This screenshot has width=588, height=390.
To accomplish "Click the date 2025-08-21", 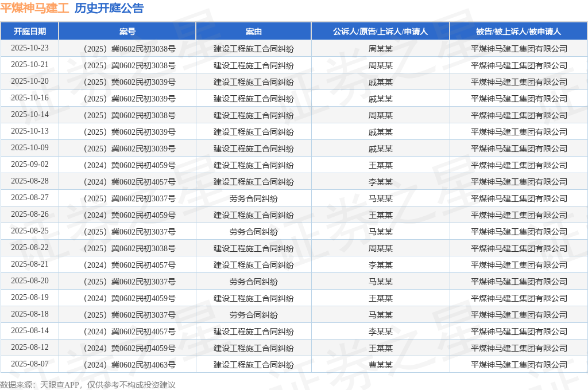I will [30, 264].
